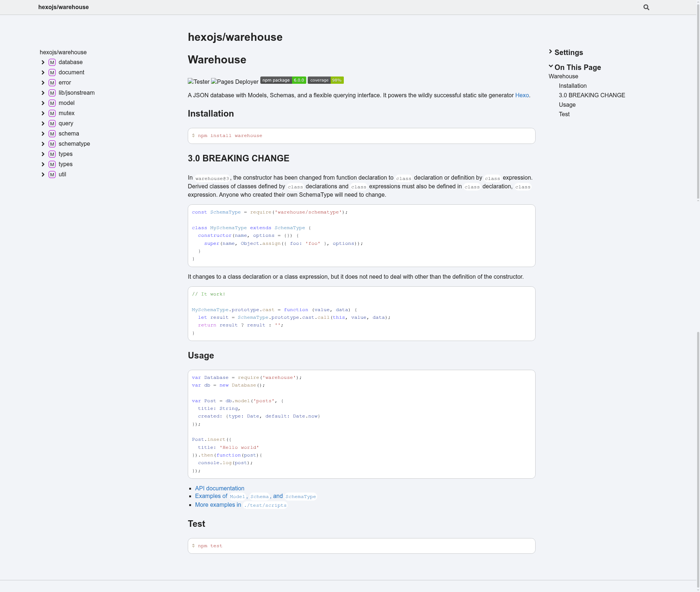Jump to Installation in page outline
This screenshot has width=700, height=592.
[x=573, y=86]
